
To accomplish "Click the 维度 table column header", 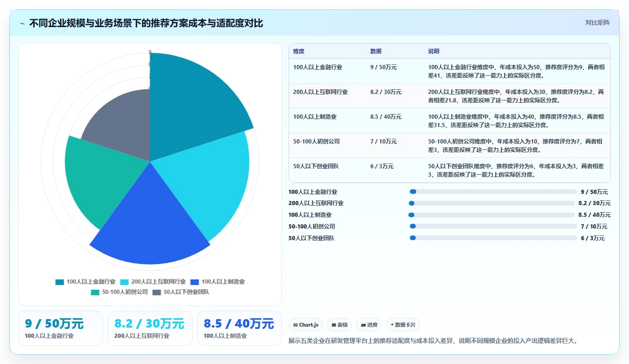I will pyautogui.click(x=299, y=51).
